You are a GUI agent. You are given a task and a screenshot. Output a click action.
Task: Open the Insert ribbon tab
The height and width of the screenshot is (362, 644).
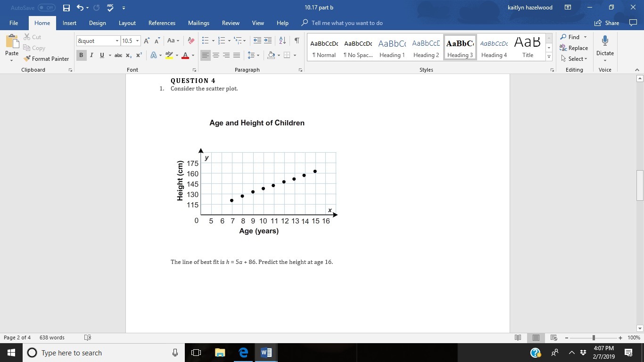coord(69,23)
